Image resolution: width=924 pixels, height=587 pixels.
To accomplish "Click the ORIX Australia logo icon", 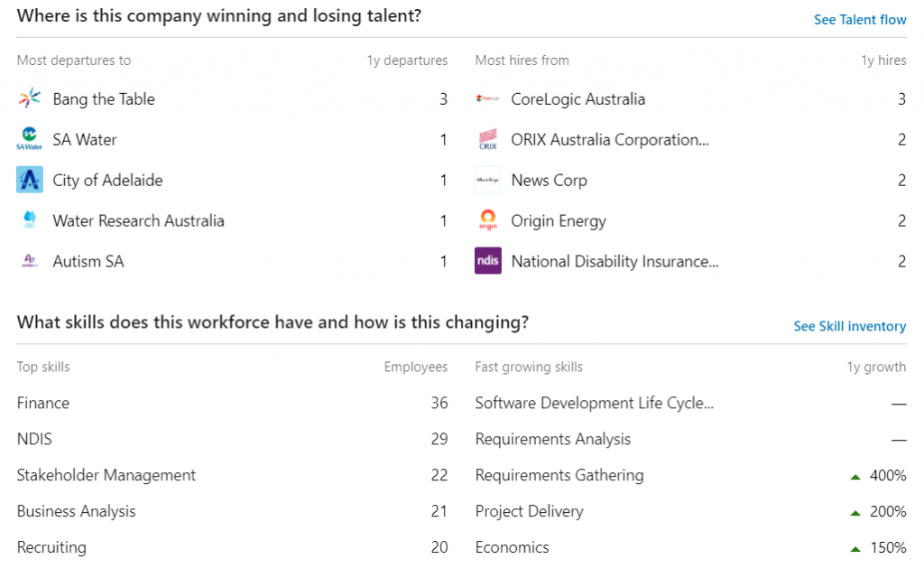I will pyautogui.click(x=488, y=139).
